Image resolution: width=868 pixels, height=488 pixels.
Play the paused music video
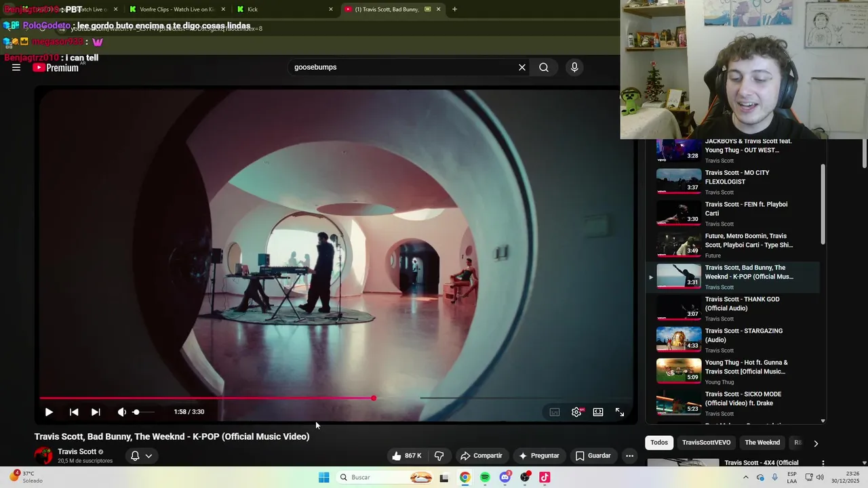(x=49, y=411)
